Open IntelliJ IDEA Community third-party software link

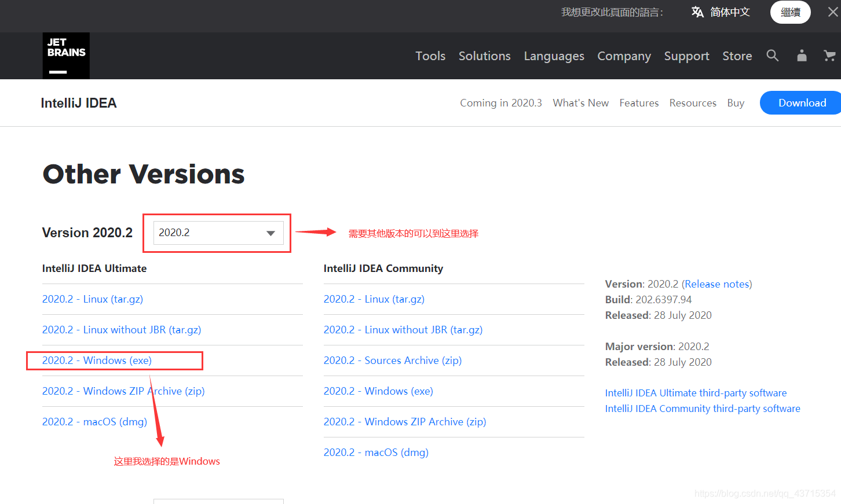coord(703,409)
